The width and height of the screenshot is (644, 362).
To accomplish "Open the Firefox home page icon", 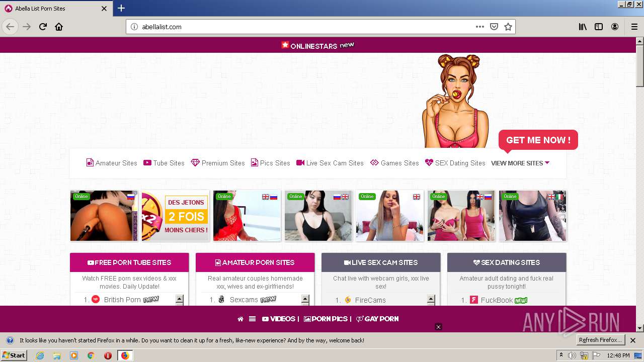I will (59, 27).
